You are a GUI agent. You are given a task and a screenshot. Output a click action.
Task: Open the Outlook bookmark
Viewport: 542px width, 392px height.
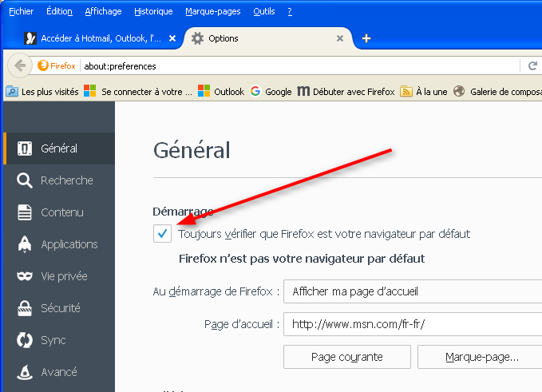tap(221, 92)
